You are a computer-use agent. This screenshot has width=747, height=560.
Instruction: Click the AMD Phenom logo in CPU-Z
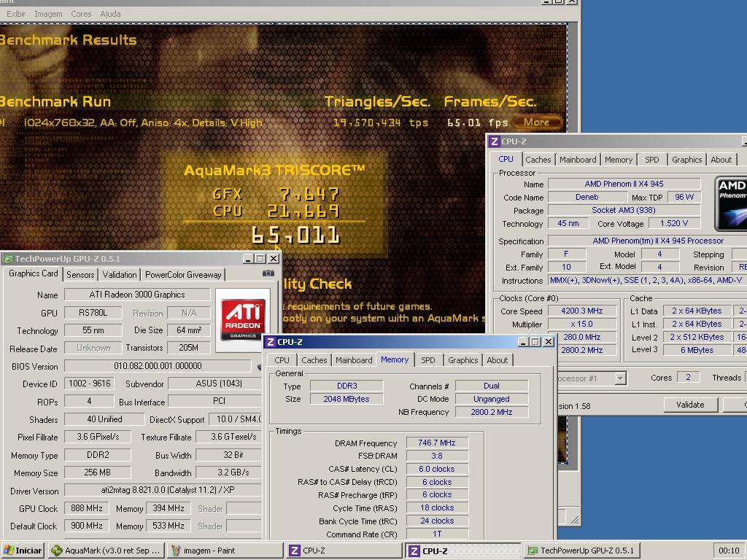[731, 204]
